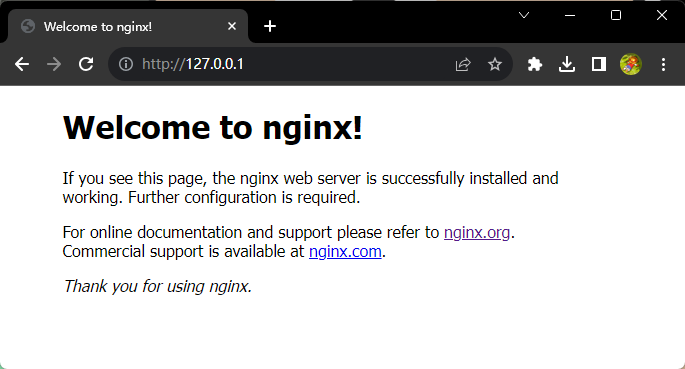This screenshot has width=685, height=369.
Task: View site information for 127.0.0.1
Action: (126, 65)
